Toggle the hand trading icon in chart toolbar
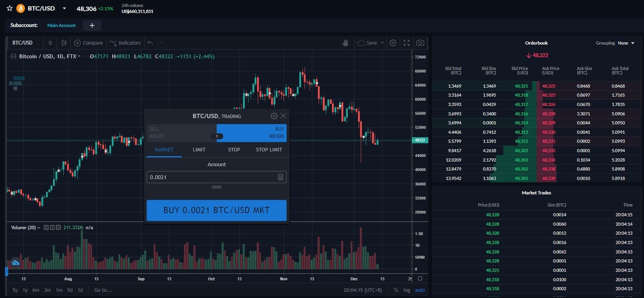The width and height of the screenshot is (644, 298). click(345, 43)
